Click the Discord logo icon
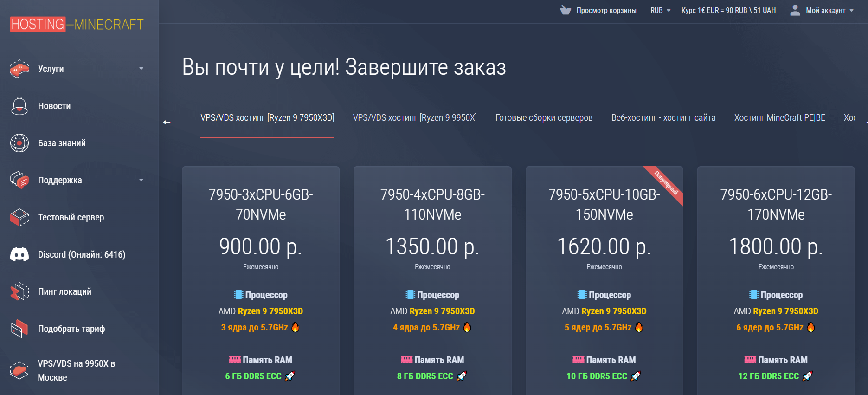 coord(19,254)
